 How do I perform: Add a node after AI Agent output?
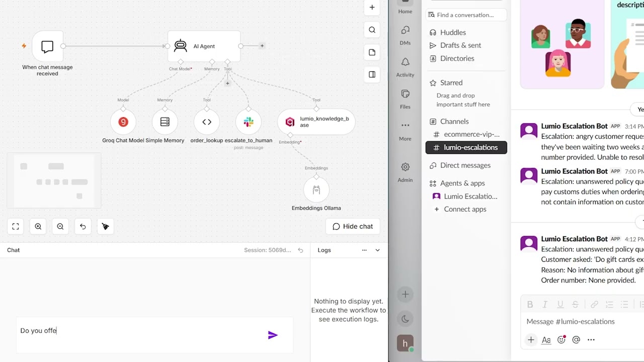coord(262,46)
